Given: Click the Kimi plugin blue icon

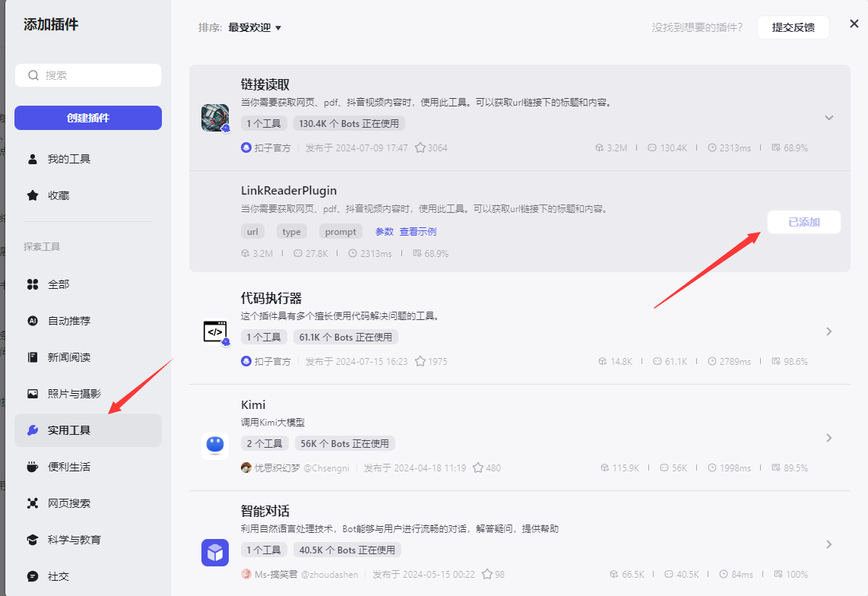Looking at the screenshot, I should [x=215, y=446].
